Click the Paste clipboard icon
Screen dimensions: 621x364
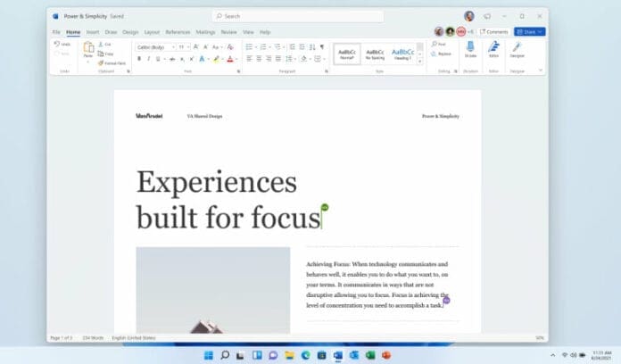pos(88,48)
